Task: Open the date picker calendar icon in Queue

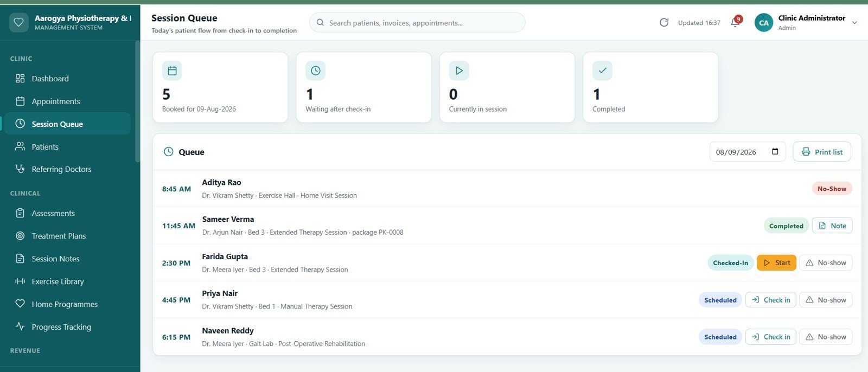Action: pyautogui.click(x=775, y=152)
